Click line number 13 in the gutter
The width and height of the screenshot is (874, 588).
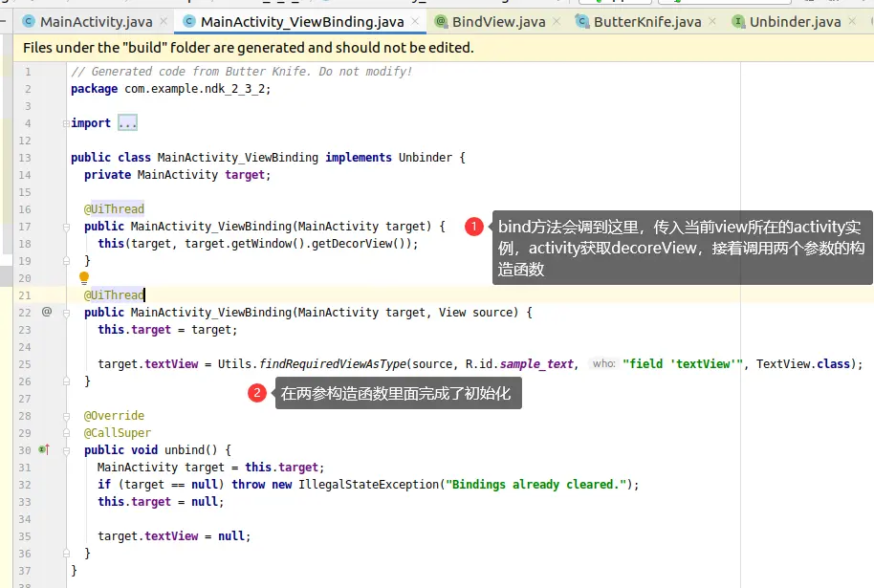tap(25, 158)
